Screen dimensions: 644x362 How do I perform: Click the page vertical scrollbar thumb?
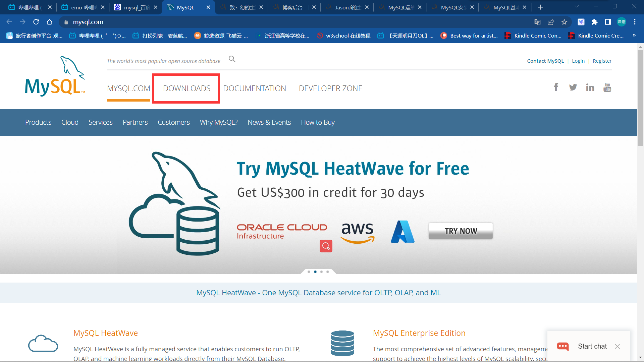pos(640,98)
